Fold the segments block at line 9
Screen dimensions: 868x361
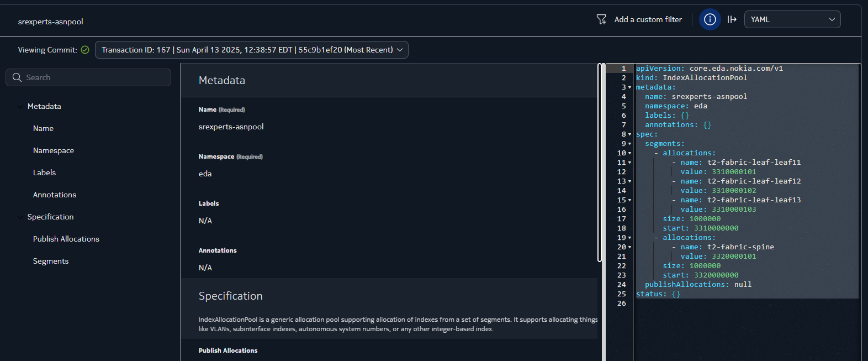629,144
